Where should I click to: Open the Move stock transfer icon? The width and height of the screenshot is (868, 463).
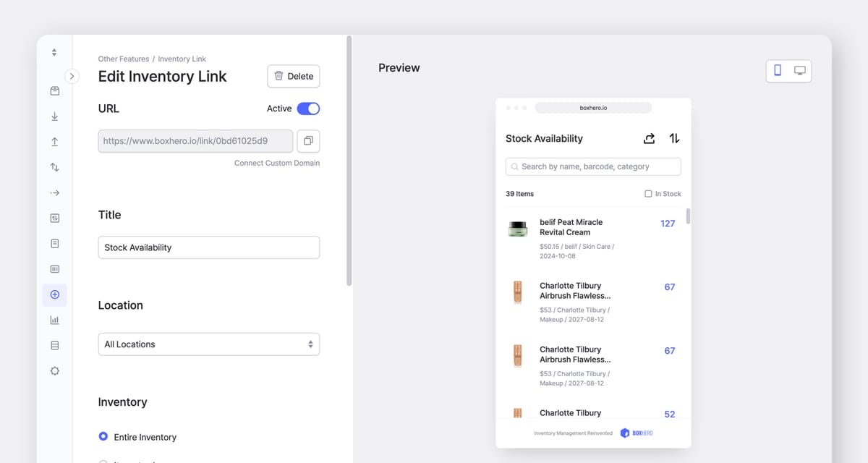coord(54,167)
